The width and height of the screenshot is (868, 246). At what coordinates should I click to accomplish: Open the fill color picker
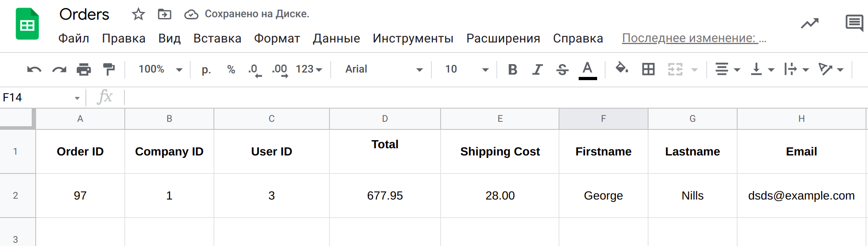(x=622, y=69)
